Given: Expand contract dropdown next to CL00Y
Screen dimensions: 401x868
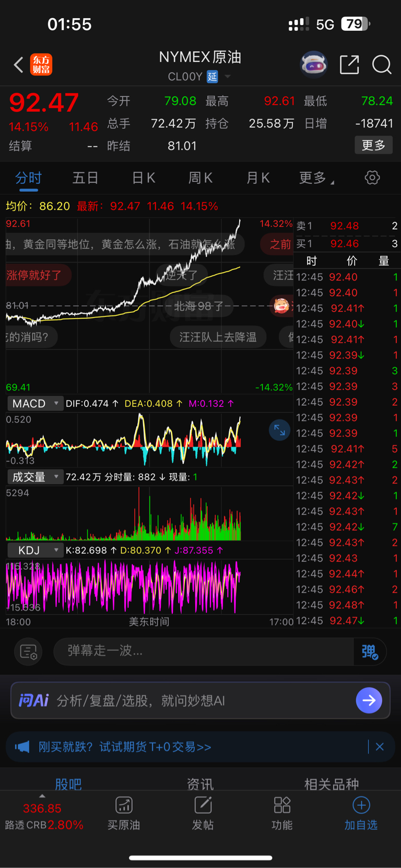Looking at the screenshot, I should (x=228, y=77).
